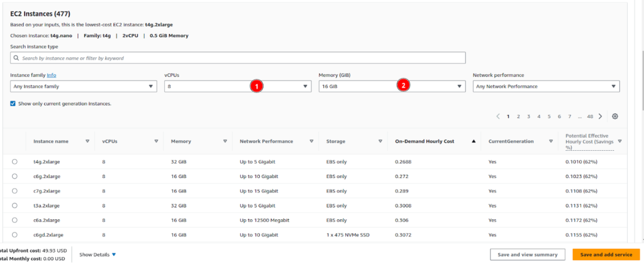Click the c6gd.2xlarge instance name
This screenshot has height=264, width=644.
48,235
